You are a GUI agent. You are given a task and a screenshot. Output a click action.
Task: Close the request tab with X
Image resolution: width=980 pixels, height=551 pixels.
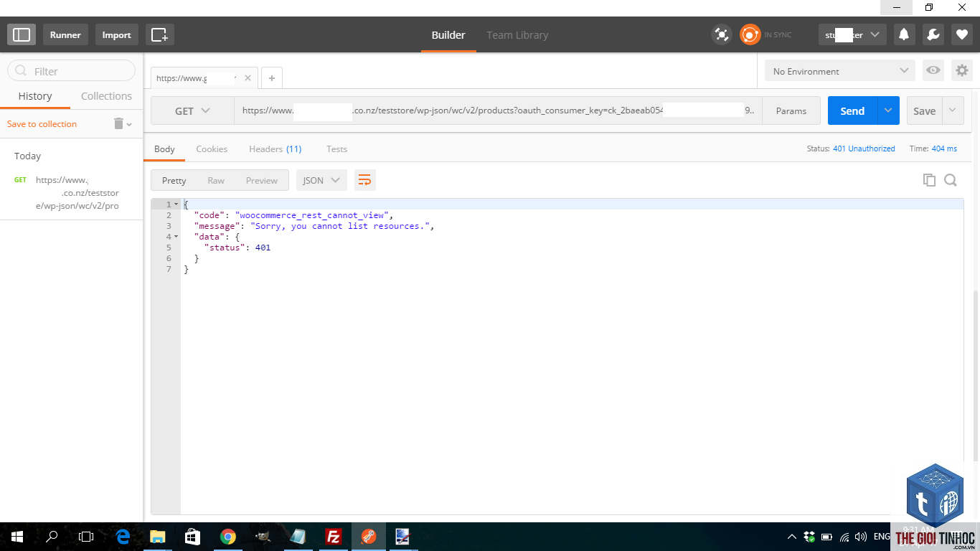click(x=248, y=77)
